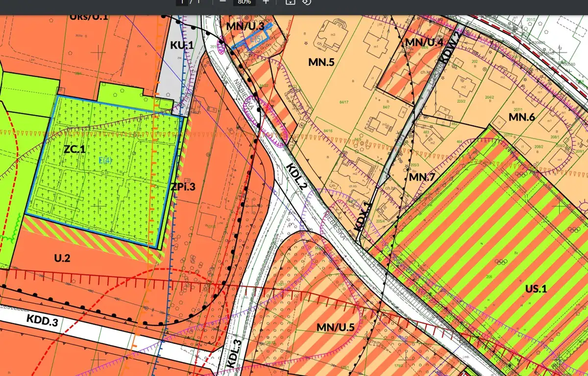This screenshot has width=588, height=376.
Task: Select the MN.7 zone label
Action: [x=422, y=177]
